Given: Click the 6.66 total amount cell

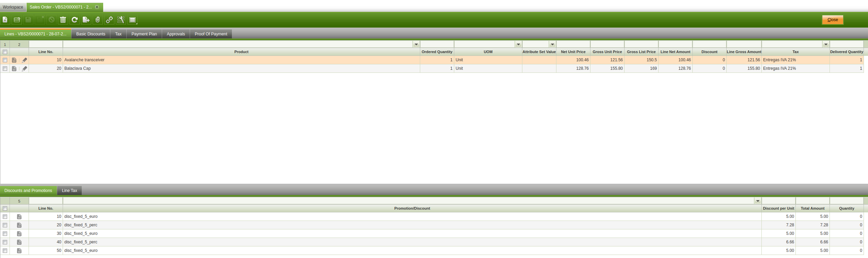Looking at the screenshot, I should coord(813,242).
